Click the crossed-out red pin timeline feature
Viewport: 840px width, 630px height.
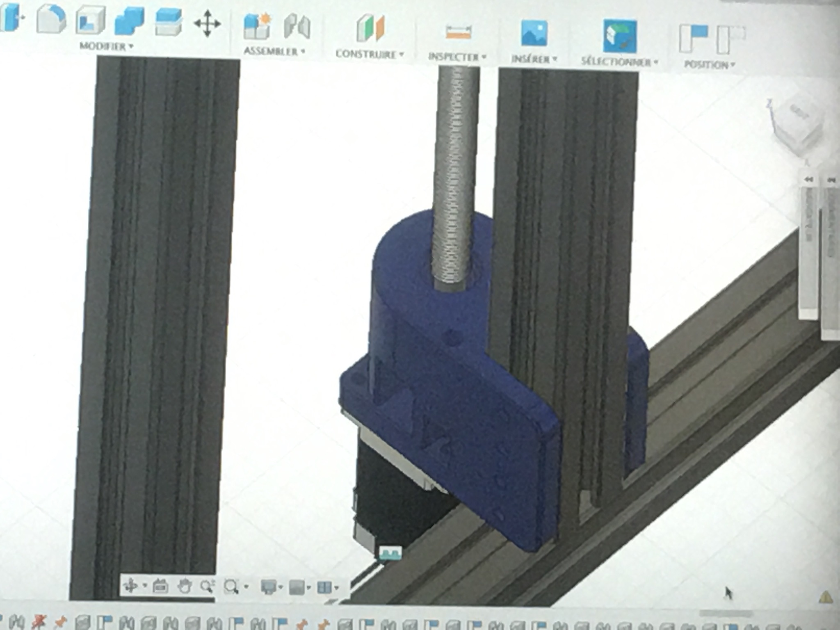pos(39,622)
